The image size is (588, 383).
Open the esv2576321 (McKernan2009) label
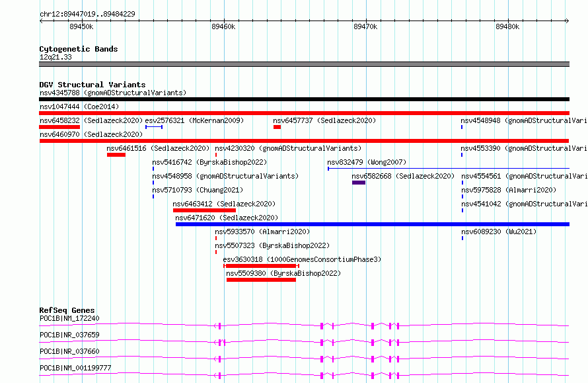[194, 120]
